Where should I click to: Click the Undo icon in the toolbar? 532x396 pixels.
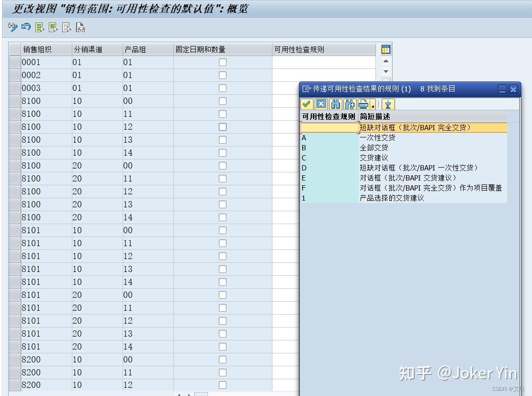(x=25, y=27)
